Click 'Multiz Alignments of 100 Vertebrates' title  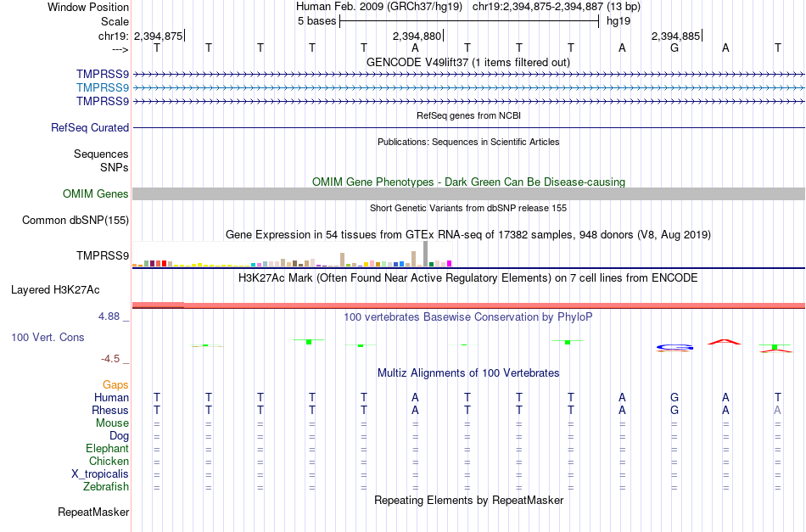[x=468, y=373]
